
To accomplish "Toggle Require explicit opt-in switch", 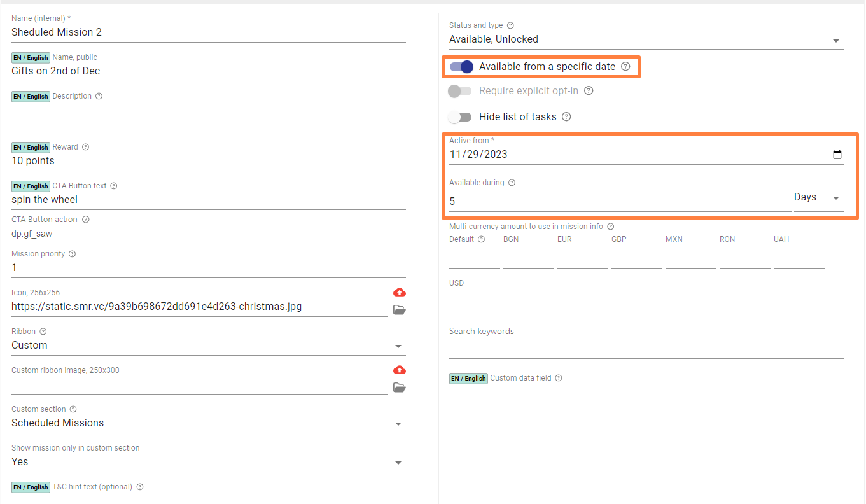I will (459, 91).
